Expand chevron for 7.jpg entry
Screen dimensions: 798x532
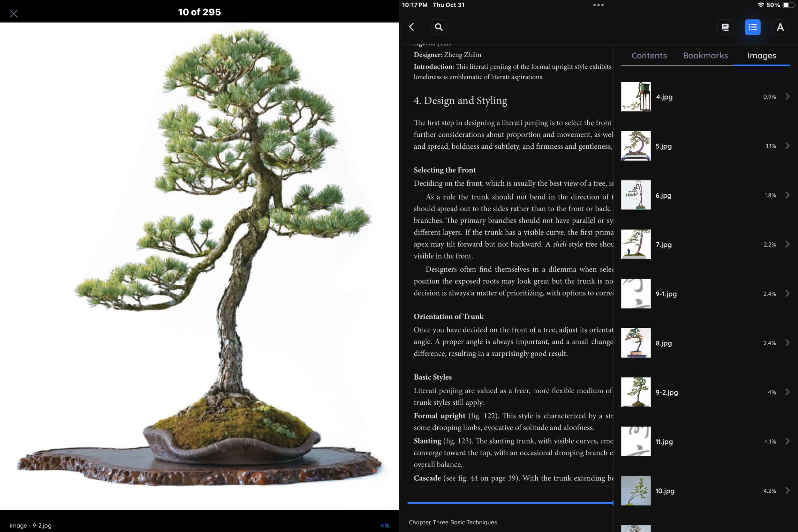point(787,244)
